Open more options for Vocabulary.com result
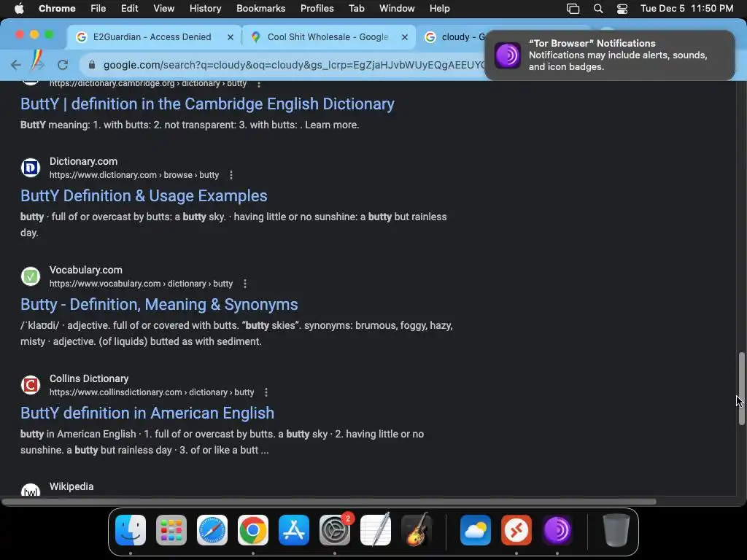Viewport: 747px width, 560px height. coord(245,284)
